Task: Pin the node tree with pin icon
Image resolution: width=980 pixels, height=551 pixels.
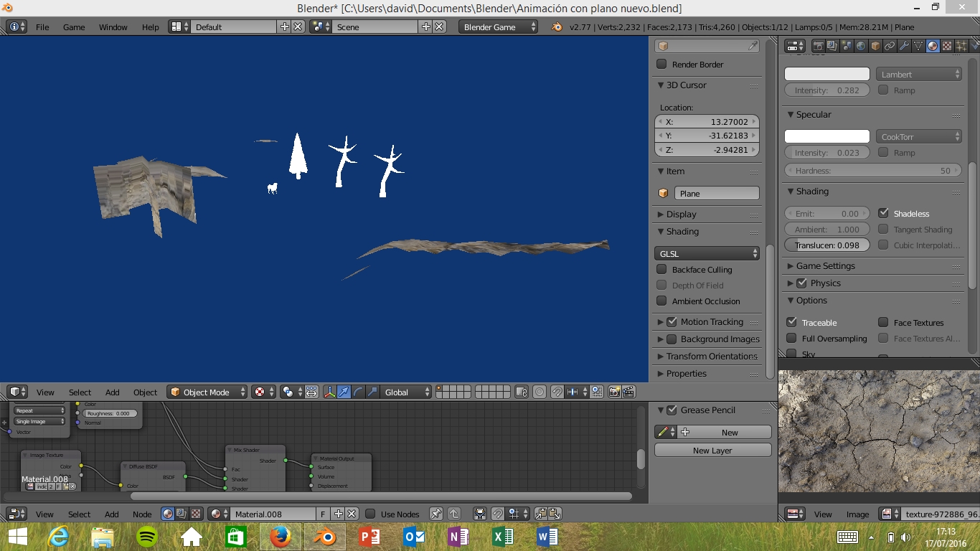Action: pyautogui.click(x=435, y=514)
